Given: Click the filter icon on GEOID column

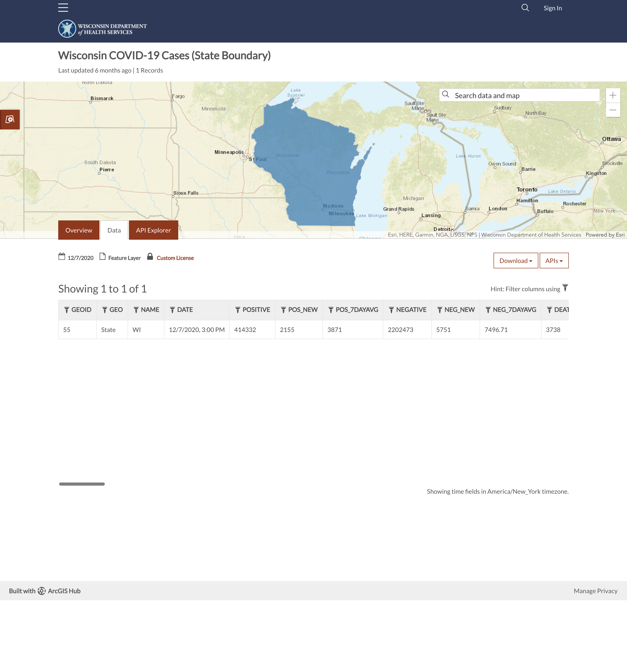Looking at the screenshot, I should [67, 310].
